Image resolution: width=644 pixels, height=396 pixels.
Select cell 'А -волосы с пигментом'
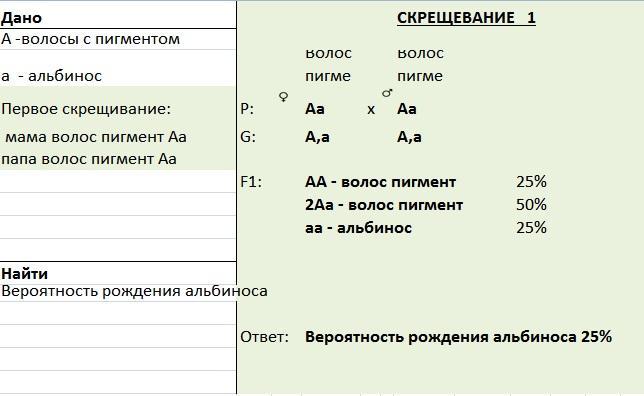[x=90, y=39]
